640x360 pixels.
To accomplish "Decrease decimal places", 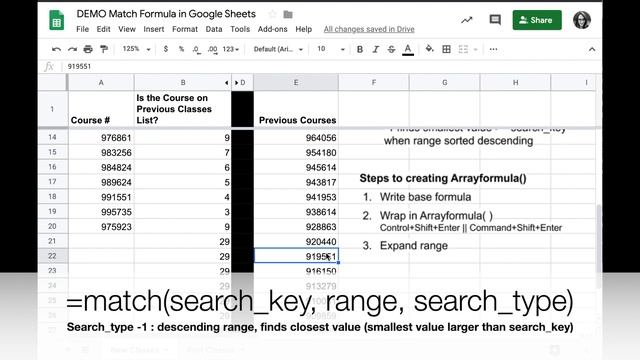I will click(x=196, y=49).
